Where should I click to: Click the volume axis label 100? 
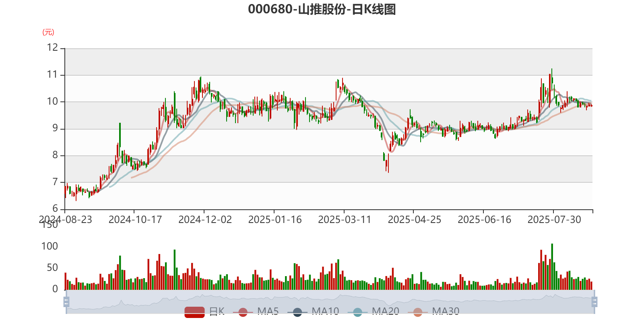point(50,246)
